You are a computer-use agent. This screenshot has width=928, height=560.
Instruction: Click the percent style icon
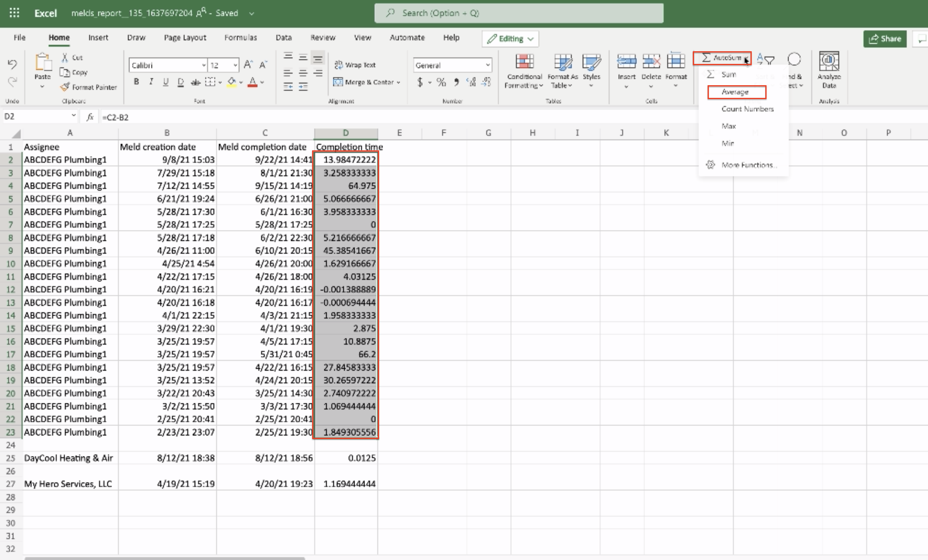click(x=441, y=82)
